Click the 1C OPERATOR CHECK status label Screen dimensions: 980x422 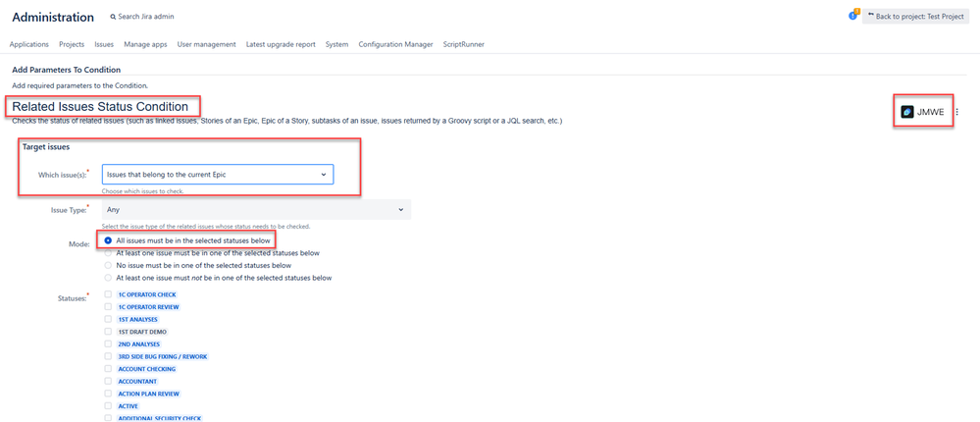(147, 294)
